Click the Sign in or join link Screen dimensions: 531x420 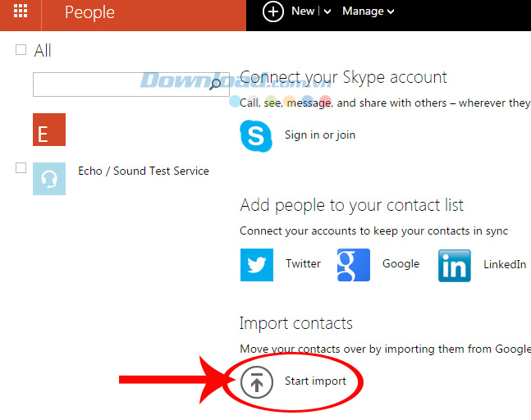point(320,135)
